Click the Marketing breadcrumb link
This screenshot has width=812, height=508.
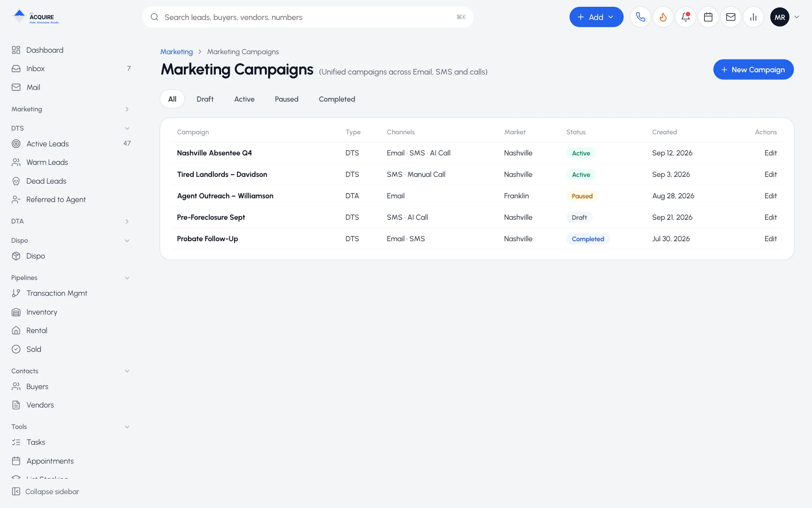click(x=176, y=52)
